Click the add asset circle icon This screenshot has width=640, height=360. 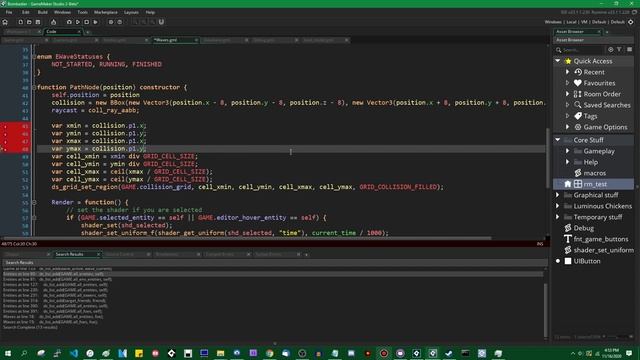click(611, 49)
